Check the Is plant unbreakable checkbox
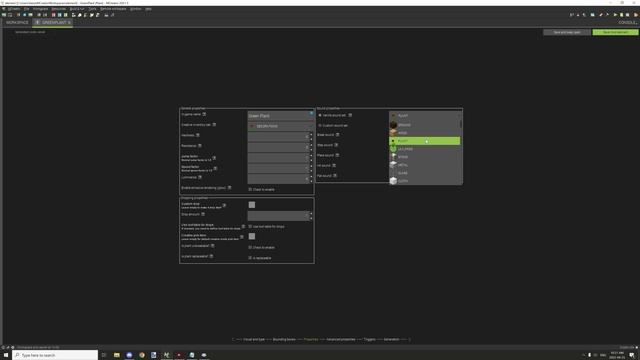 250,247
